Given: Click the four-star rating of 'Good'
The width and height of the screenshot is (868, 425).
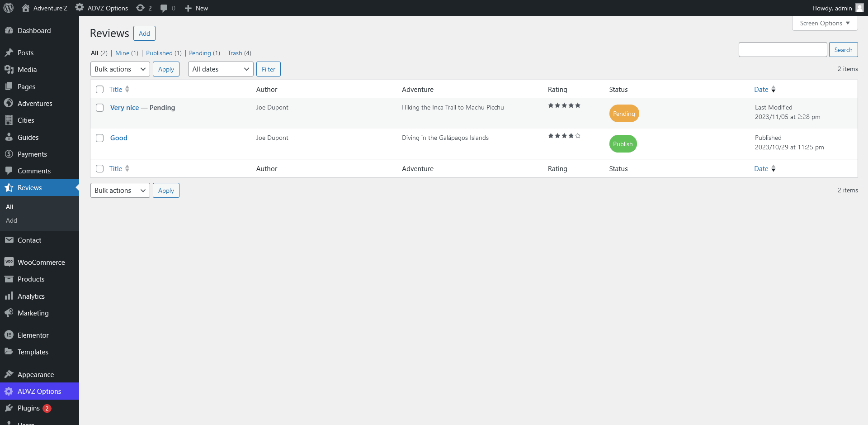Looking at the screenshot, I should click(564, 136).
